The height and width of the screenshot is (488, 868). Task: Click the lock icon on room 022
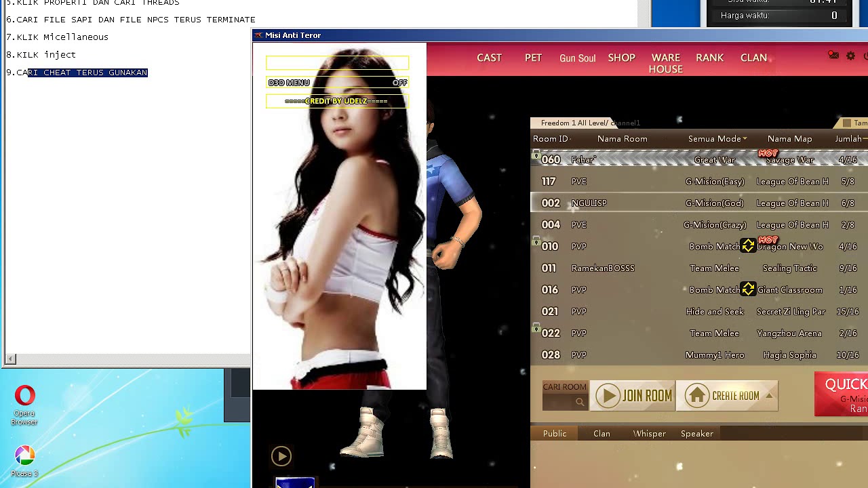[536, 328]
